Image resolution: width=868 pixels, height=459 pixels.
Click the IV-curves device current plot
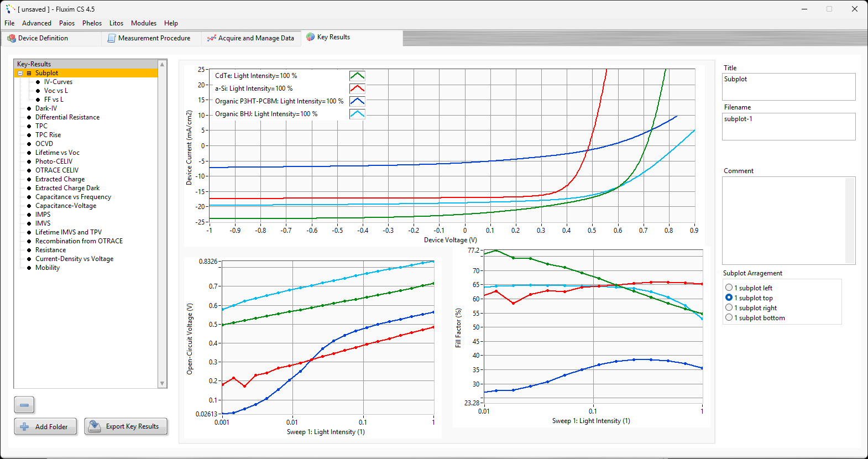[x=452, y=145]
